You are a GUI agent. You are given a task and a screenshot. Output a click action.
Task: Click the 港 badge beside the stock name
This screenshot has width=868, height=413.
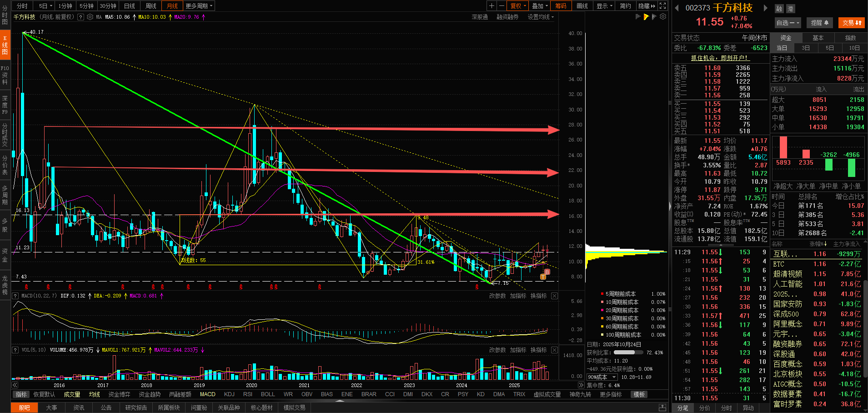point(790,9)
